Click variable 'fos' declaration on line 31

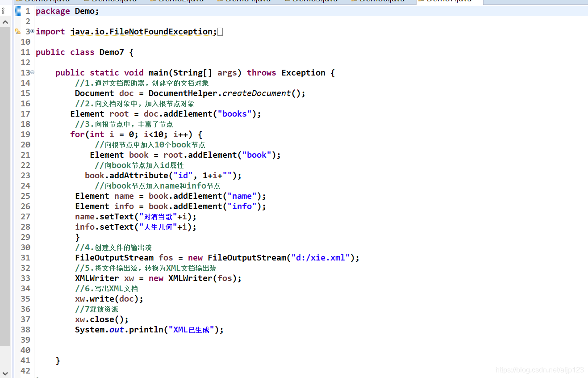pos(166,258)
